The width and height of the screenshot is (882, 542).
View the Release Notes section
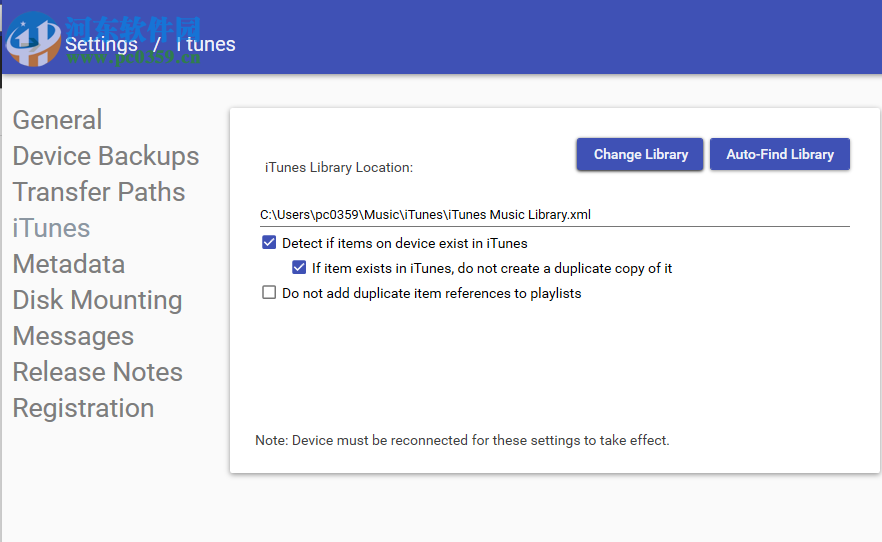tap(97, 372)
